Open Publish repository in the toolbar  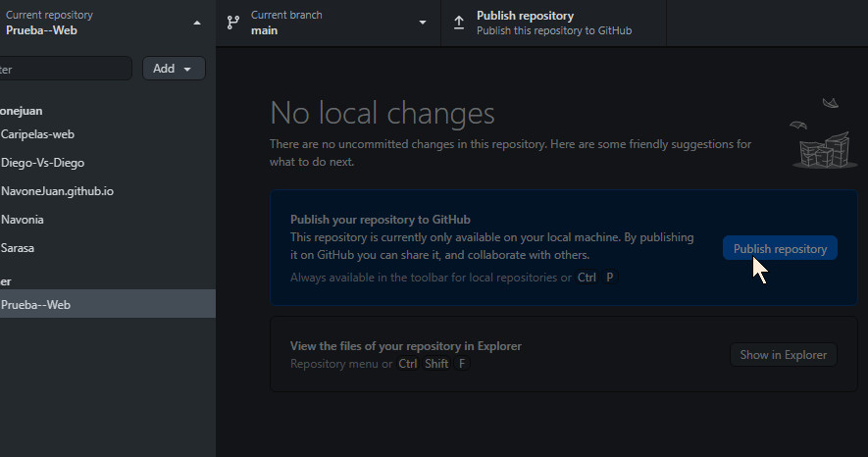tap(553, 23)
